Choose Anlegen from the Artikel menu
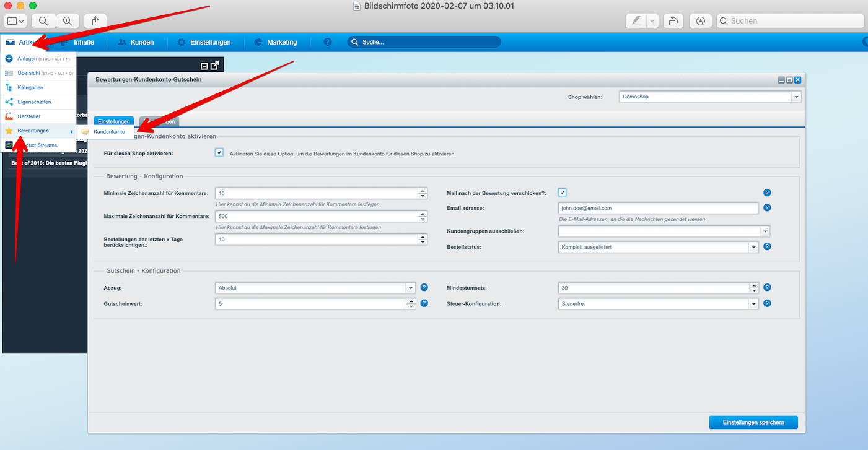868x450 pixels. [x=38, y=59]
